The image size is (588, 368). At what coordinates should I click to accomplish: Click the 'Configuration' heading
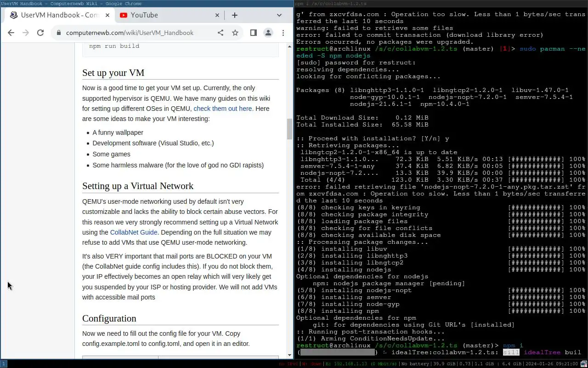(109, 318)
